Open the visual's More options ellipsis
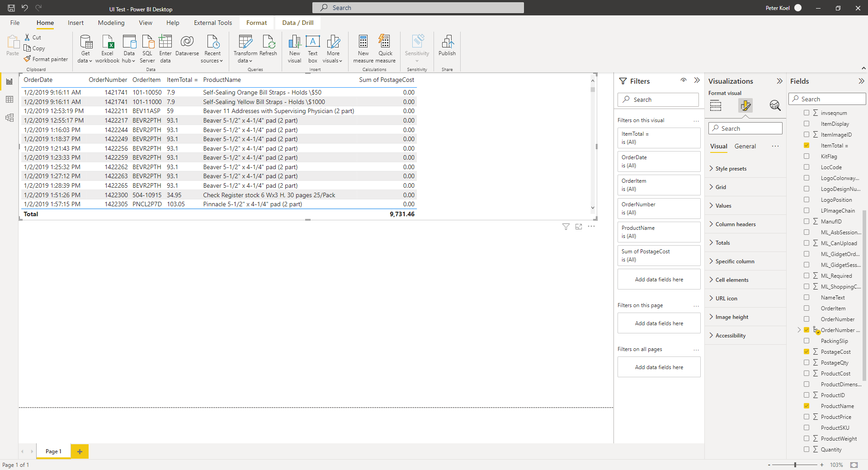The width and height of the screenshot is (868, 470). pos(591,226)
